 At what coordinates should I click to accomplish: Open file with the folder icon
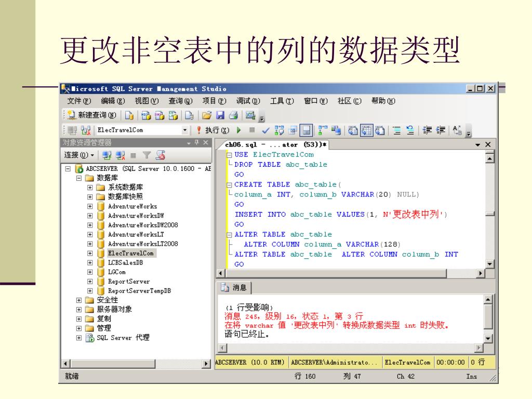pos(207,115)
